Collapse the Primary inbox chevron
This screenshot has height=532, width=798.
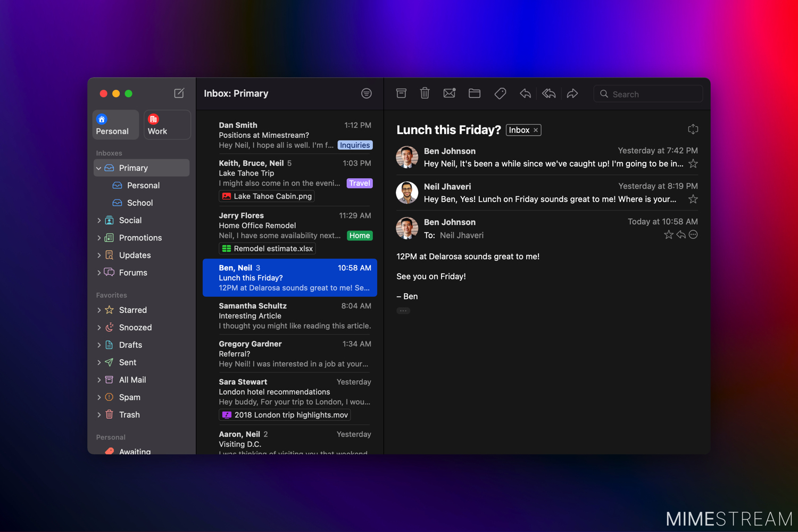(x=99, y=168)
